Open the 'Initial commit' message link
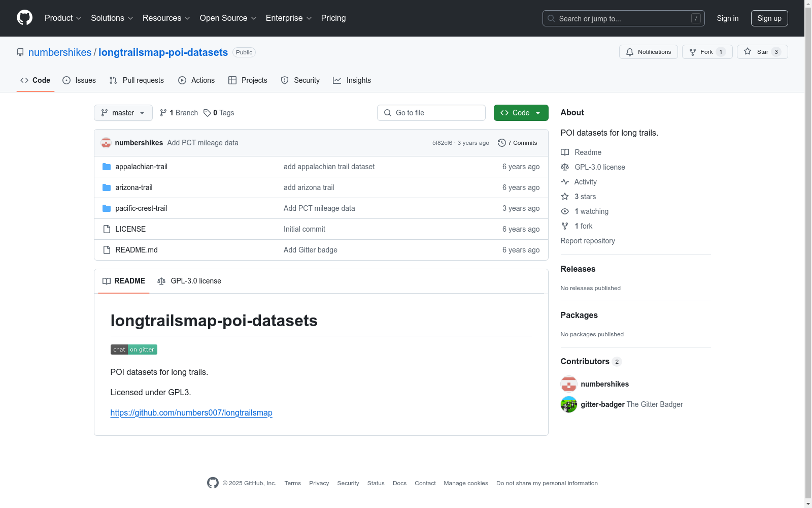The width and height of the screenshot is (812, 508). [x=304, y=229]
